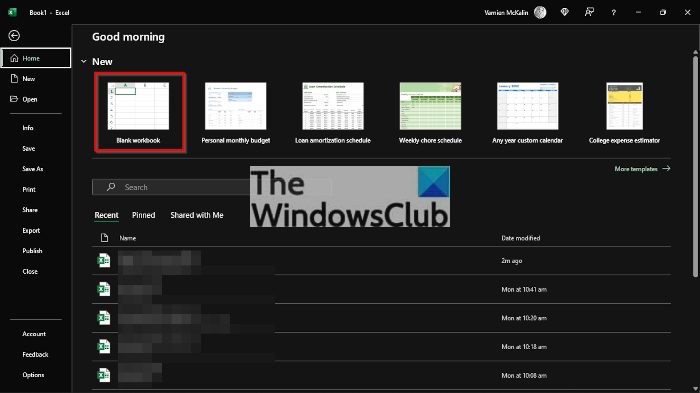Click the '2m ago' date text
Screen dimensions: 700x393
(x=512, y=261)
